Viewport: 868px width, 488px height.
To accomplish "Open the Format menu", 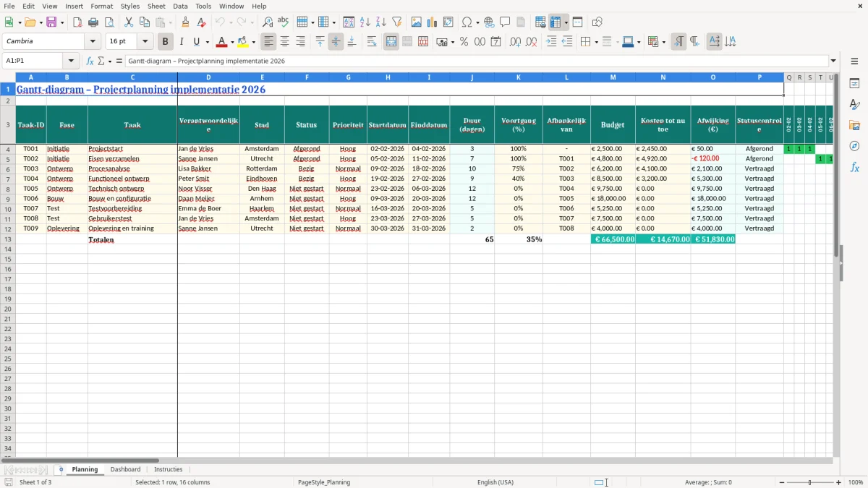I will point(102,6).
